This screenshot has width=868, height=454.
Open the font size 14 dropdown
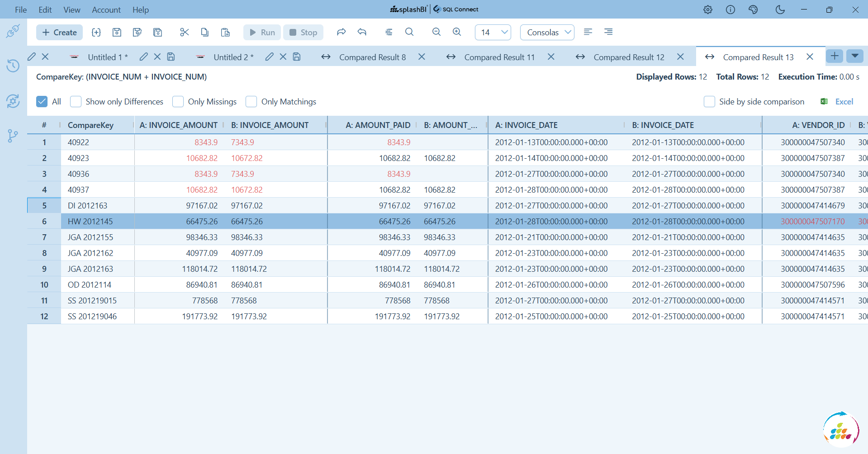(493, 32)
